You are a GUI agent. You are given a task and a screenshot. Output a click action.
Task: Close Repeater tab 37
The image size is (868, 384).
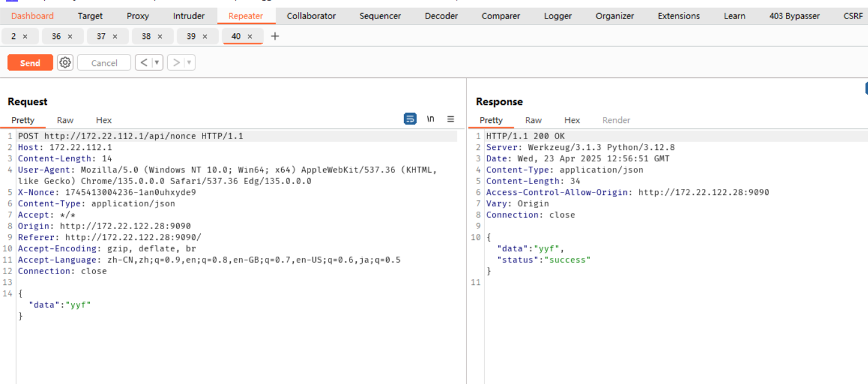click(115, 37)
